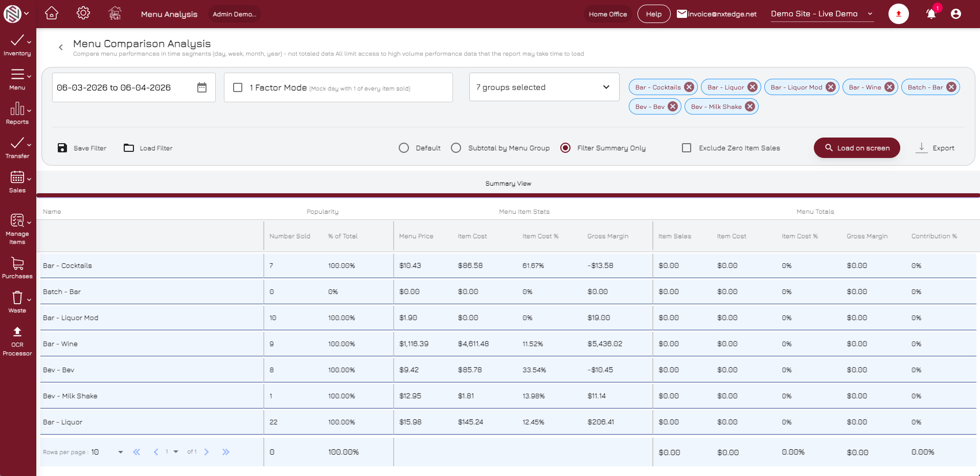980x476 pixels.
Task: Click the invoice email envelope icon
Action: tap(682, 14)
